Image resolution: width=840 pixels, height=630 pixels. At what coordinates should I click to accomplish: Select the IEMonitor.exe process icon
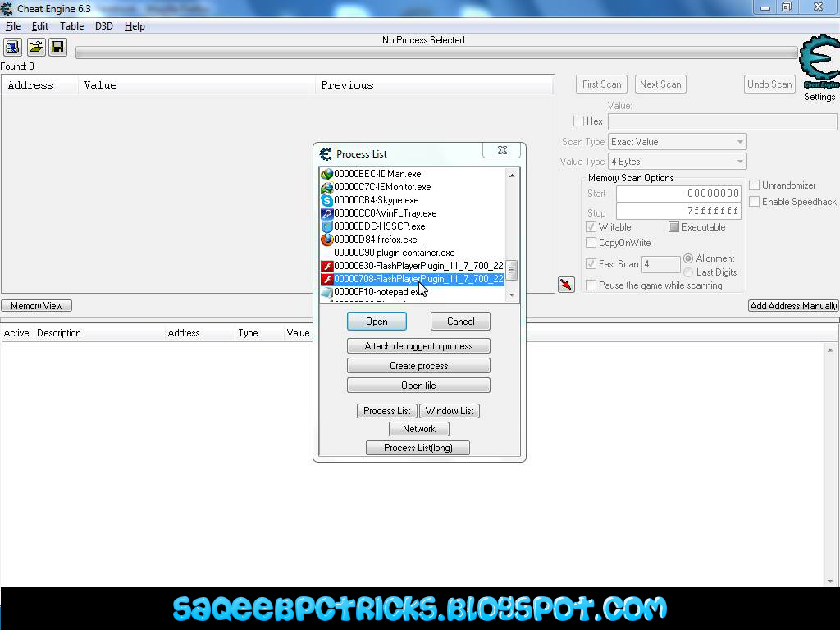326,188
